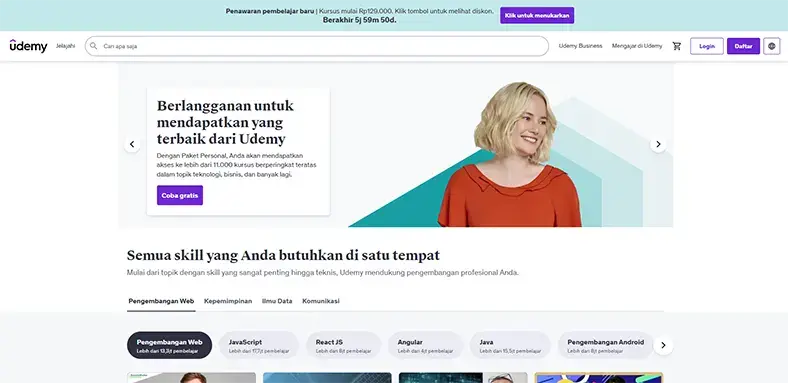This screenshot has height=383, width=788.
Task: Show next hero banner slide
Action: 658,144
